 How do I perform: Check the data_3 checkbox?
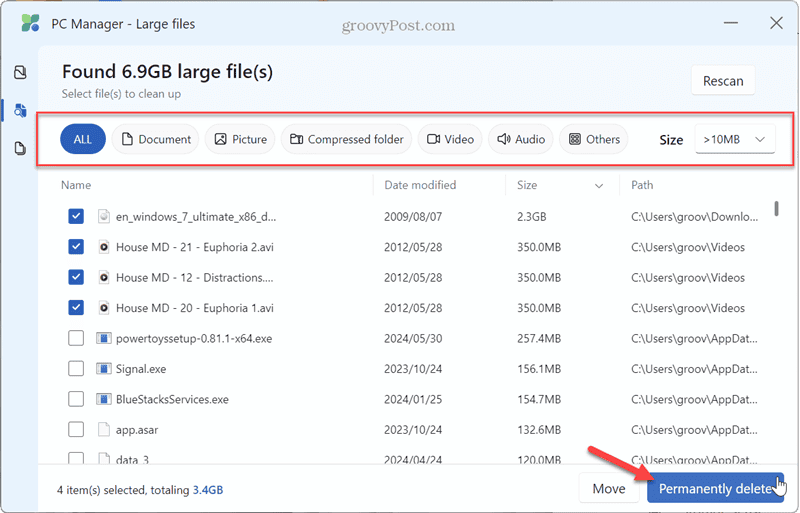click(x=76, y=458)
